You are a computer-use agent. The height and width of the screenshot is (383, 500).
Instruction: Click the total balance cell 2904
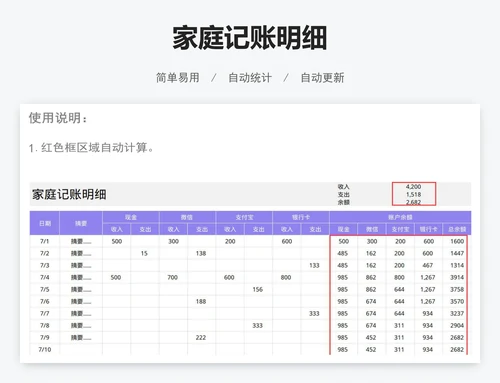point(457,325)
